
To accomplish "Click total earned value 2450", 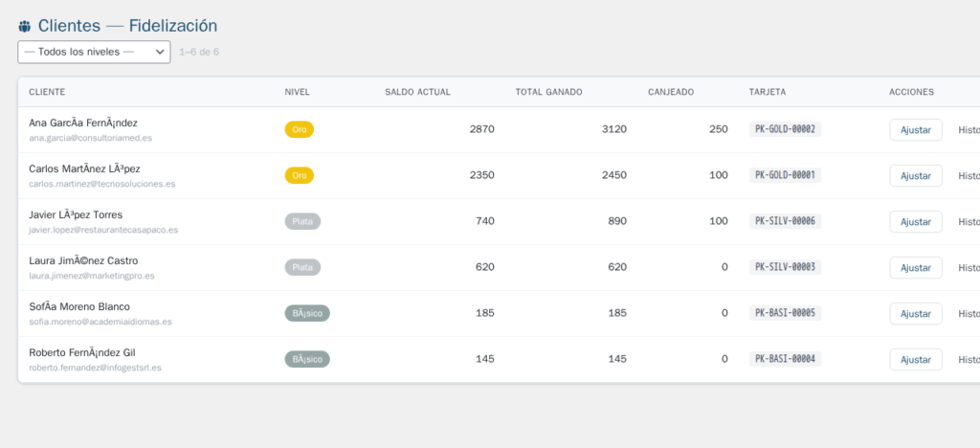I will pos(613,175).
